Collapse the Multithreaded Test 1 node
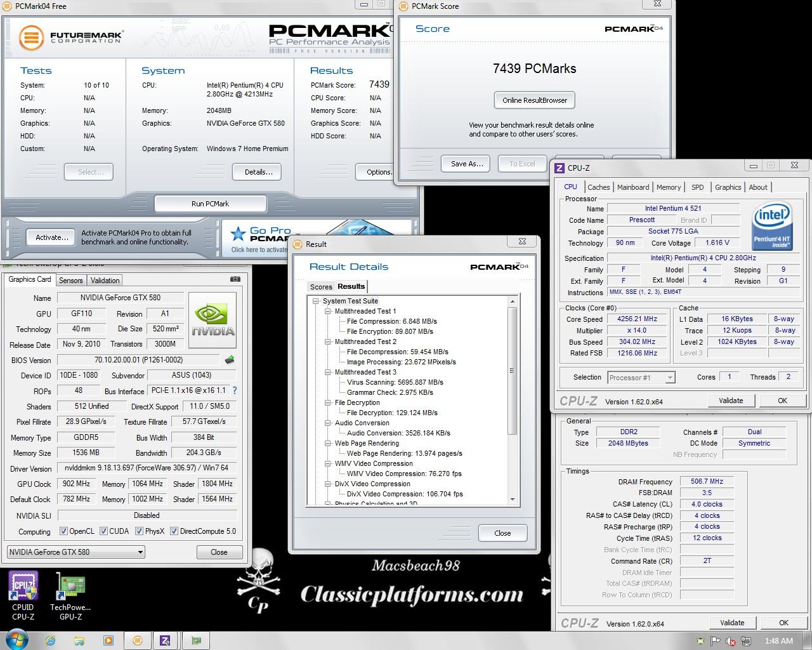This screenshot has width=812, height=650. tap(328, 311)
